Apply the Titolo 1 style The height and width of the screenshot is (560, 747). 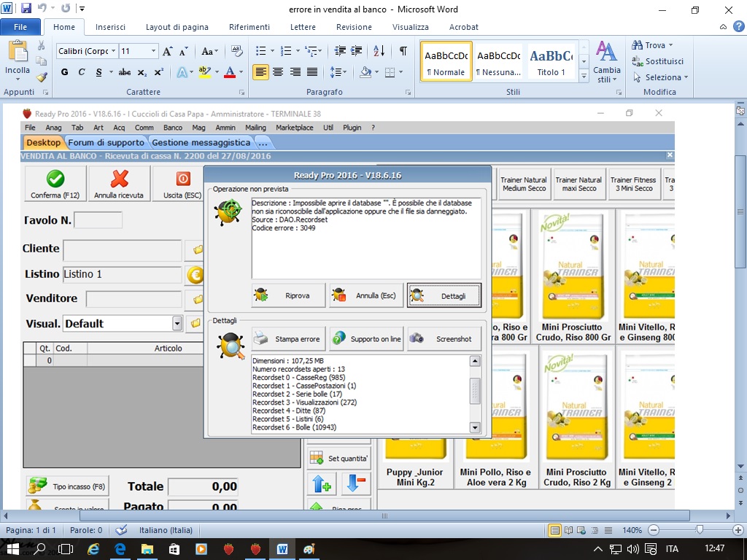tap(551, 62)
